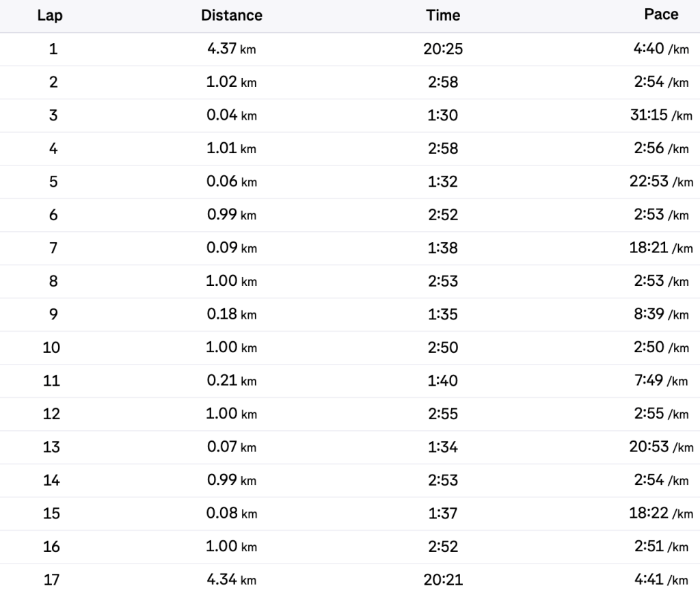This screenshot has height=595, width=700.
Task: Click the 0.21 km distance cell
Action: coord(232,381)
